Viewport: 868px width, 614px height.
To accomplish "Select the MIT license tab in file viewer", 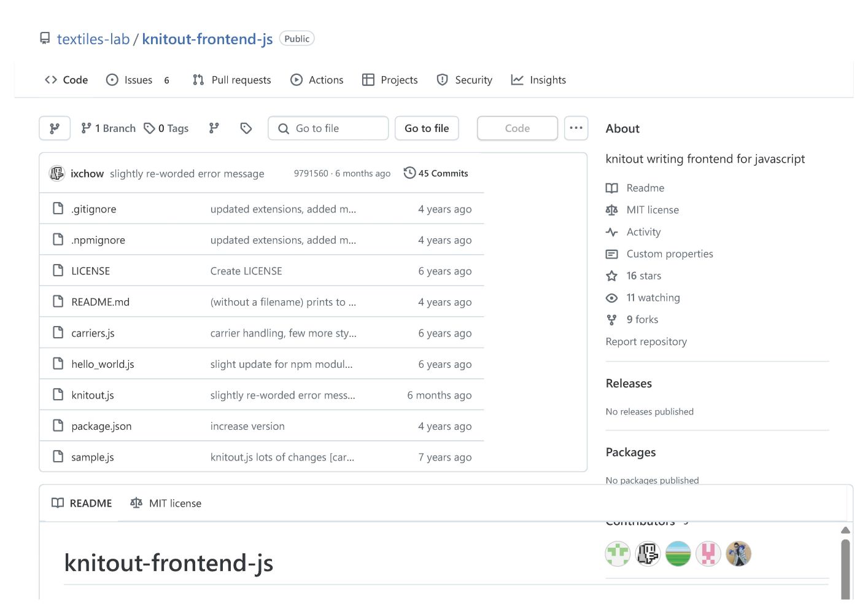I will [166, 503].
